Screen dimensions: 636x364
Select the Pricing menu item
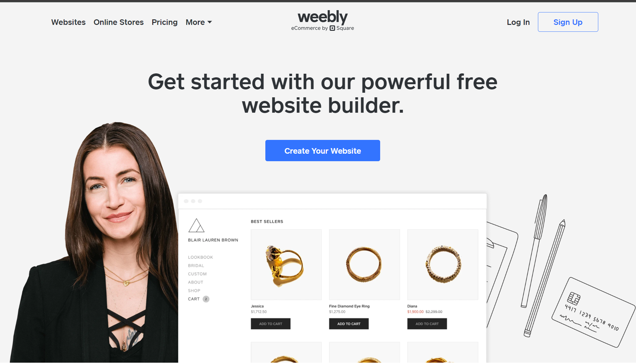pyautogui.click(x=165, y=22)
